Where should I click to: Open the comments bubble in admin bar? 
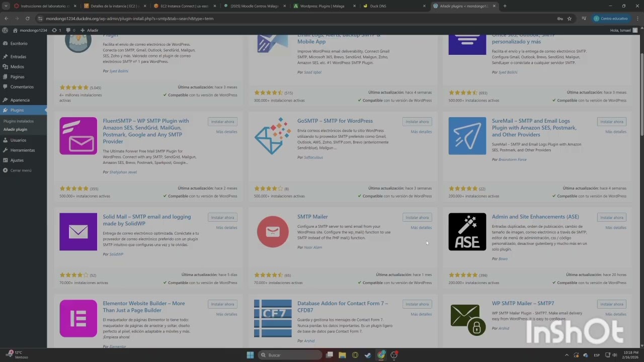(x=70, y=30)
